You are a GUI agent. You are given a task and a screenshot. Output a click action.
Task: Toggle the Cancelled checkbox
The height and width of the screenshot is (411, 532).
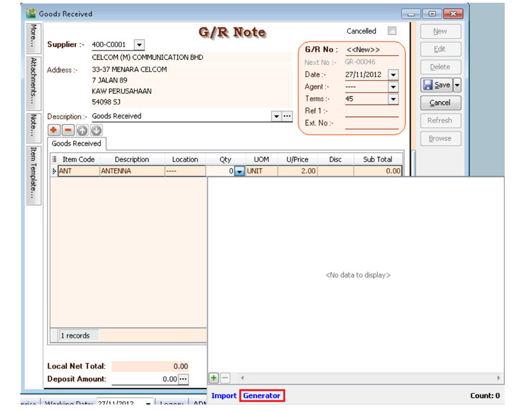coord(392,31)
